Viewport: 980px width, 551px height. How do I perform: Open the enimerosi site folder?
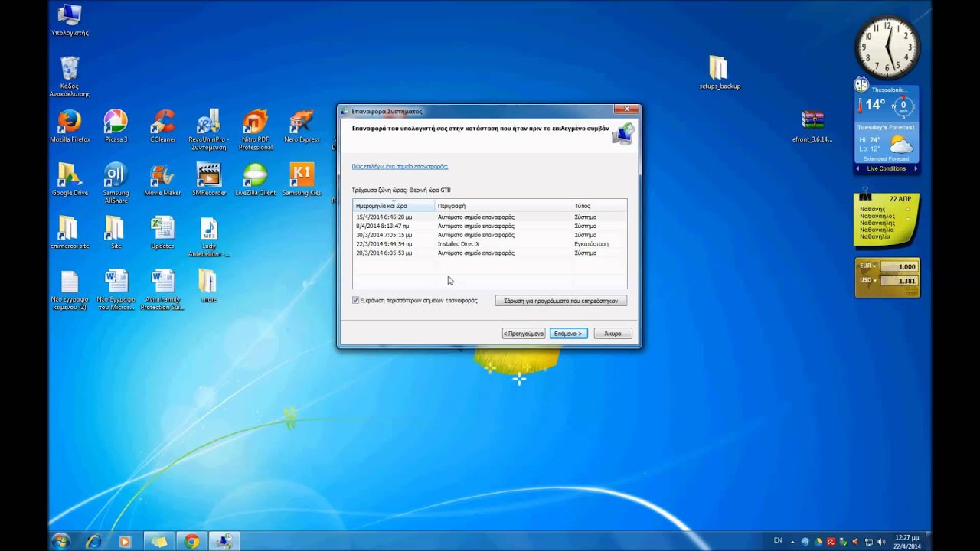(70, 233)
